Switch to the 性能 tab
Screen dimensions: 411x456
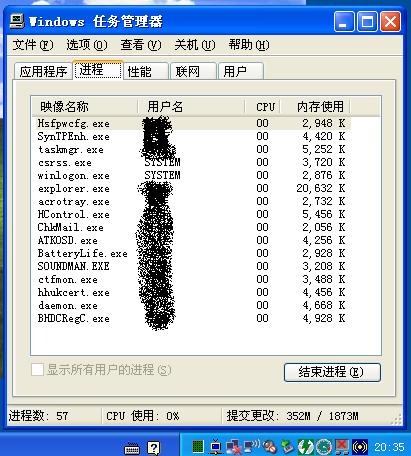146,71
